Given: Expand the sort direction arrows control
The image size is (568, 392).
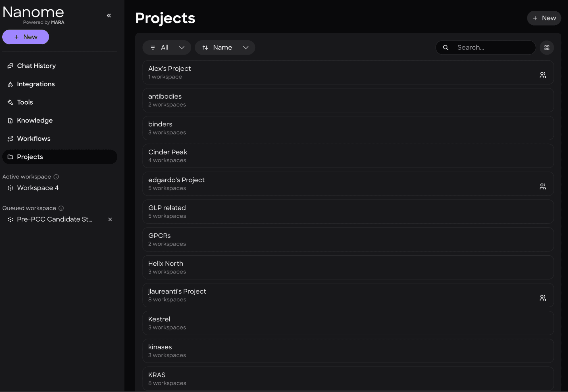Looking at the screenshot, I should click(x=205, y=47).
